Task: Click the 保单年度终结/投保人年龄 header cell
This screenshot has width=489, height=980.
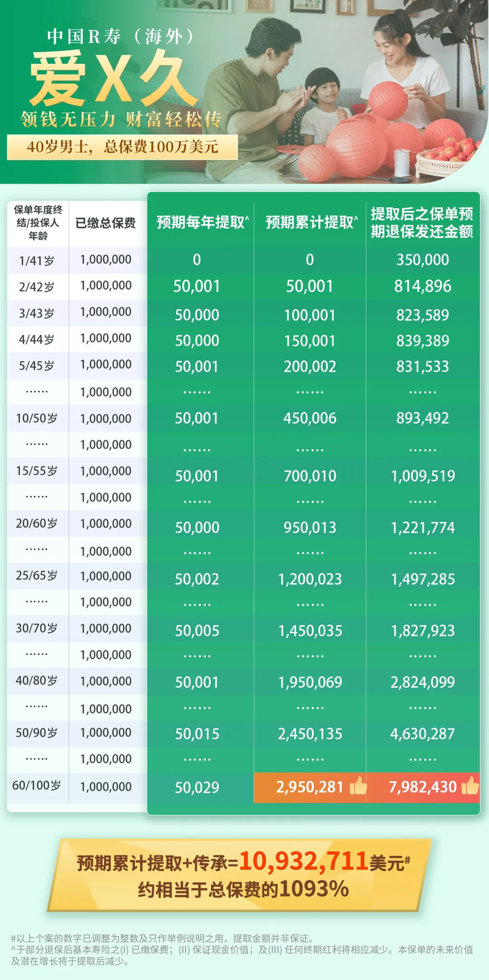Action: point(37,222)
